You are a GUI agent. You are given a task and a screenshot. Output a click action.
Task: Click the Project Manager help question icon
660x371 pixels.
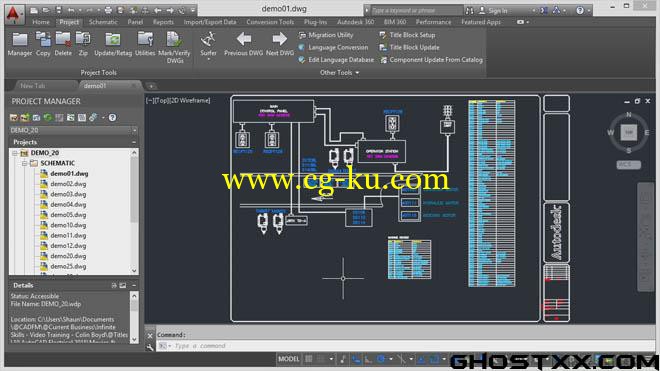(x=112, y=117)
